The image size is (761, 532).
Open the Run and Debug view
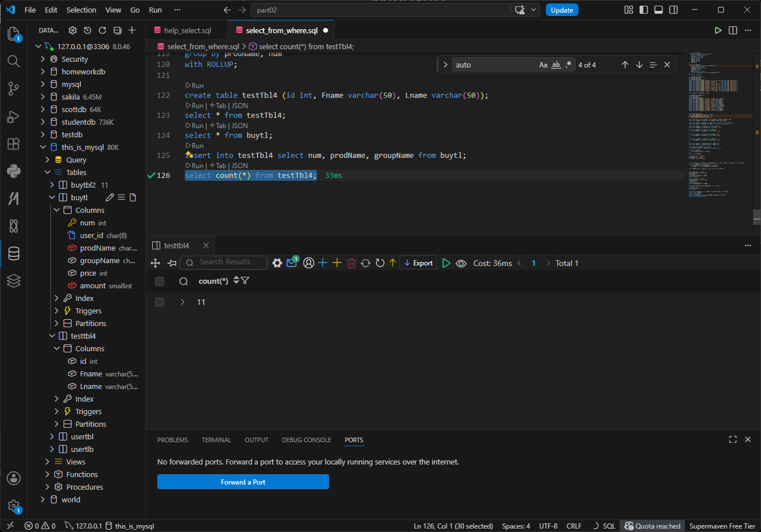pyautogui.click(x=14, y=116)
